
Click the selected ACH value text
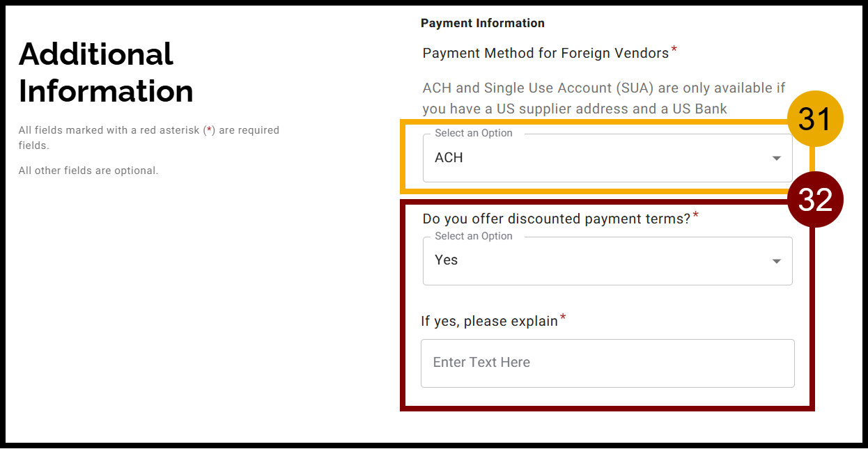(449, 158)
